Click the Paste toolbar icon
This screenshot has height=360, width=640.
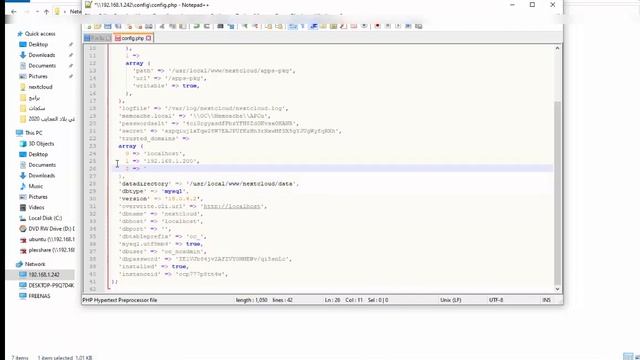[182, 26]
